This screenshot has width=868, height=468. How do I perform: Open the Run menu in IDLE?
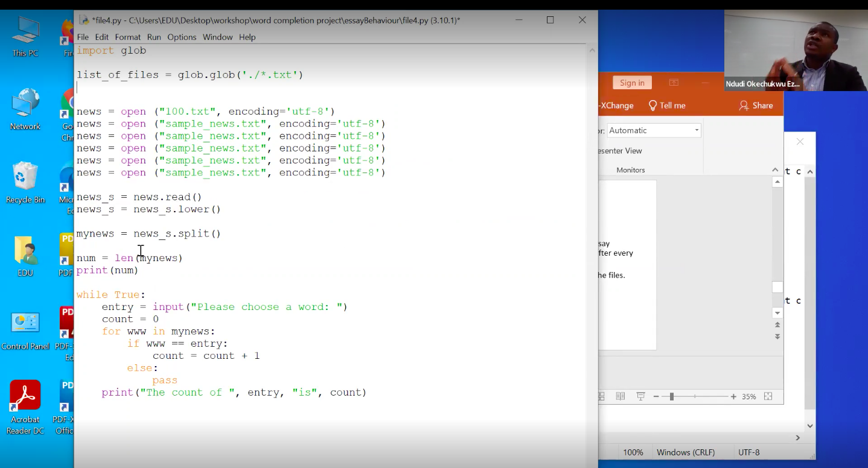154,37
